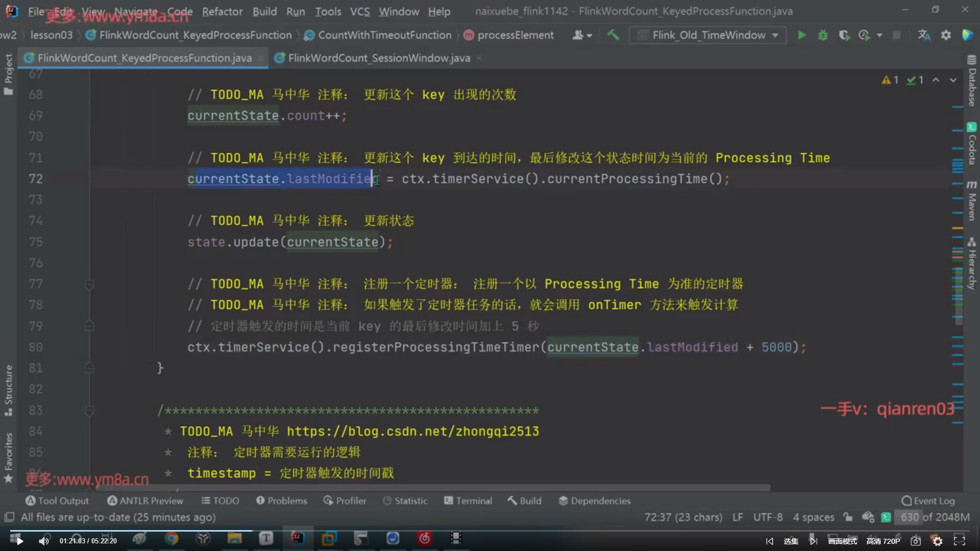This screenshot has height=551, width=980.
Task: Click the Event Log button
Action: (x=928, y=500)
